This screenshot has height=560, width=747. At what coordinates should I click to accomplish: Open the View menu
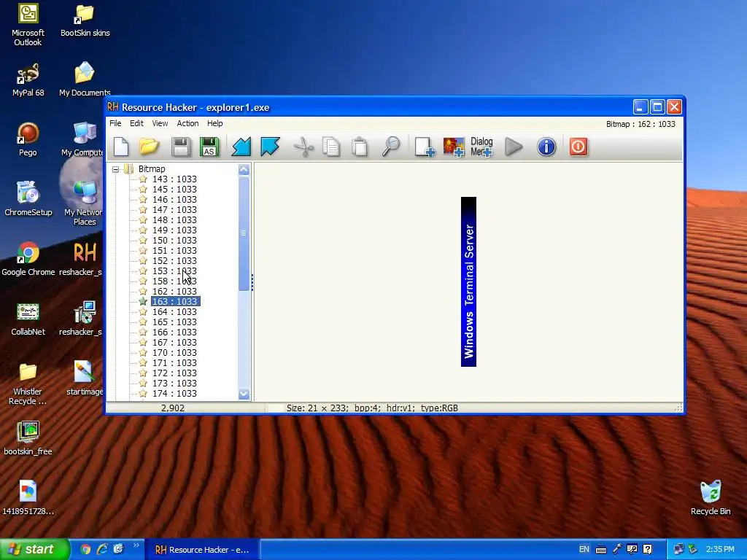tap(160, 123)
